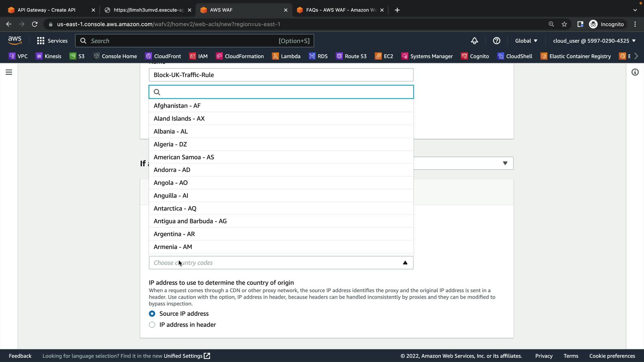This screenshot has height=362, width=644.
Task: Select the Source IP address radio button
Action: pyautogui.click(x=152, y=314)
